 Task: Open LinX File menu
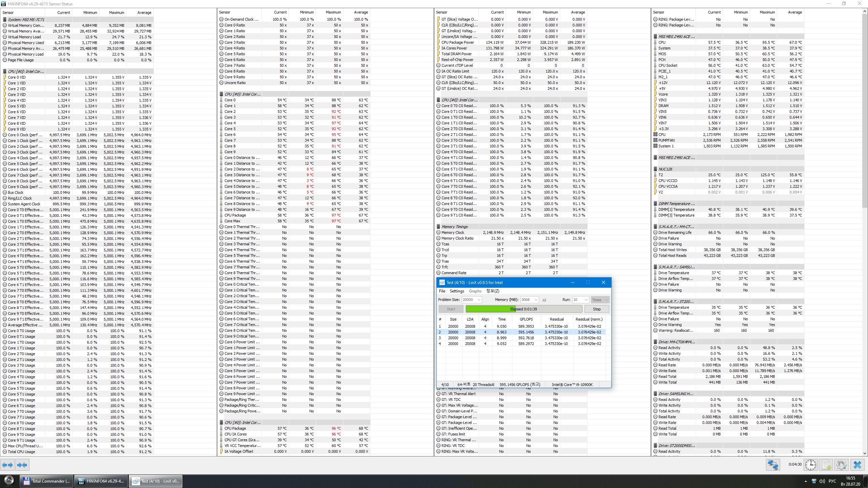(442, 291)
